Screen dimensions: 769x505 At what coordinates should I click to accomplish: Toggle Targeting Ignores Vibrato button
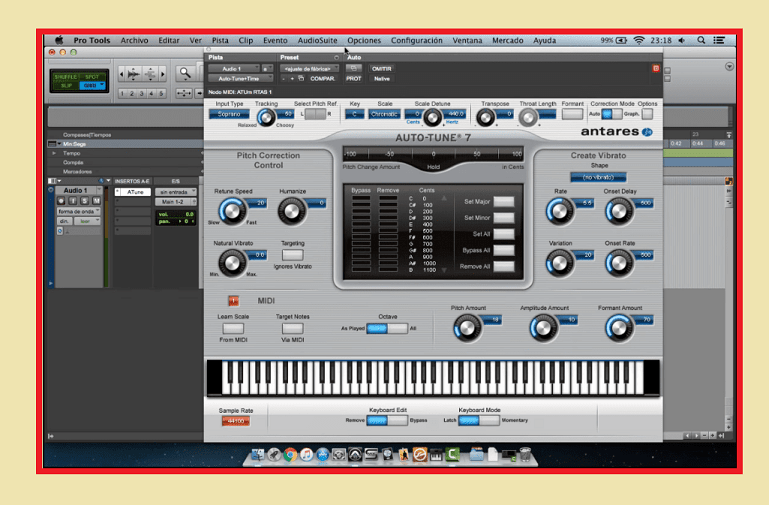pos(292,255)
